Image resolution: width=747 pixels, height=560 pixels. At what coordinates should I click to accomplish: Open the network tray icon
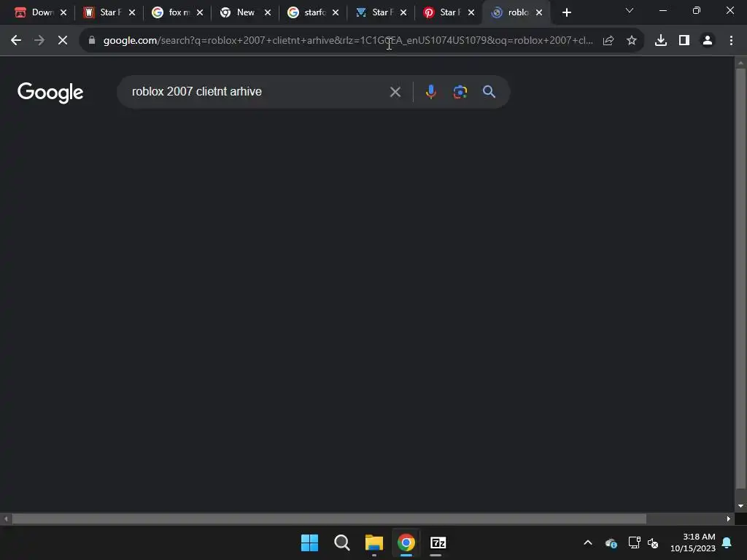tap(634, 542)
